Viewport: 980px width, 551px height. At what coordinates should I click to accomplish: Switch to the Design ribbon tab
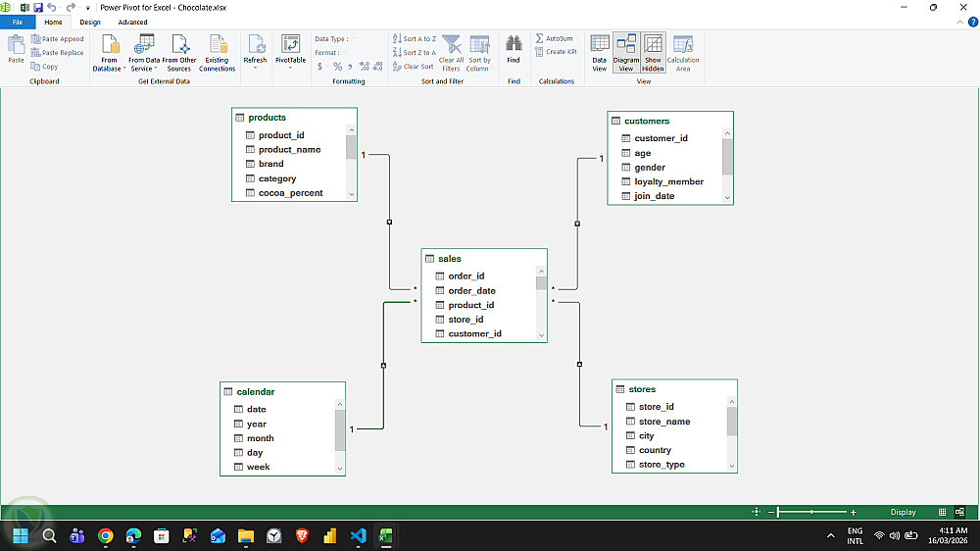(x=90, y=22)
